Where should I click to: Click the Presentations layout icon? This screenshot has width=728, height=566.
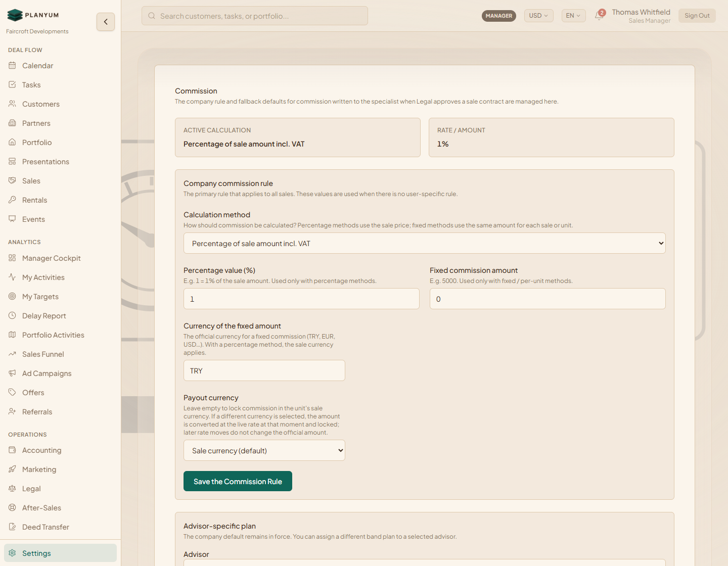(12, 162)
